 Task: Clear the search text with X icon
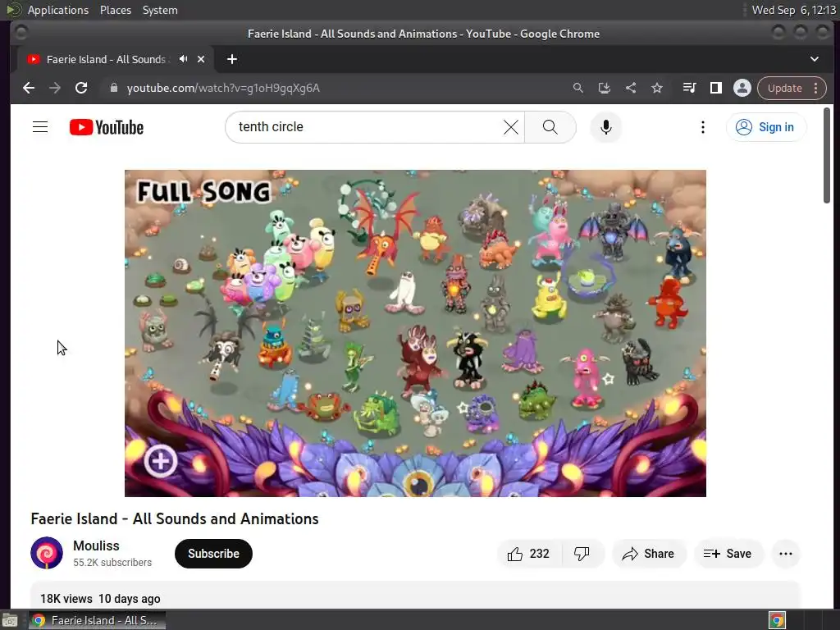click(511, 127)
